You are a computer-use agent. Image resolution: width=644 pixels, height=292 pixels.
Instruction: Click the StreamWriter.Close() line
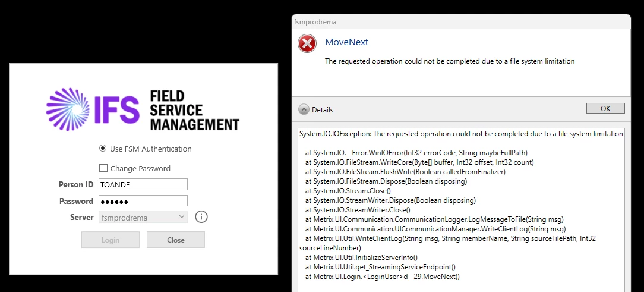(358, 210)
